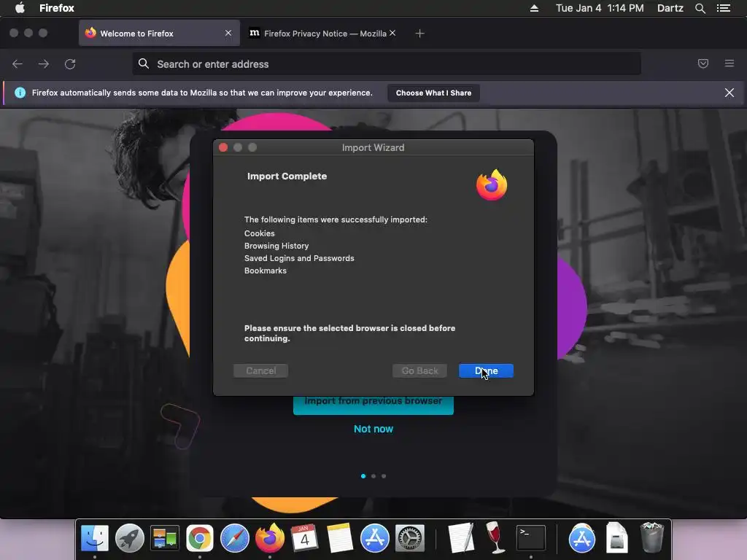Image resolution: width=747 pixels, height=560 pixels.
Task: Launch Safari from the Dock
Action: pos(234,538)
